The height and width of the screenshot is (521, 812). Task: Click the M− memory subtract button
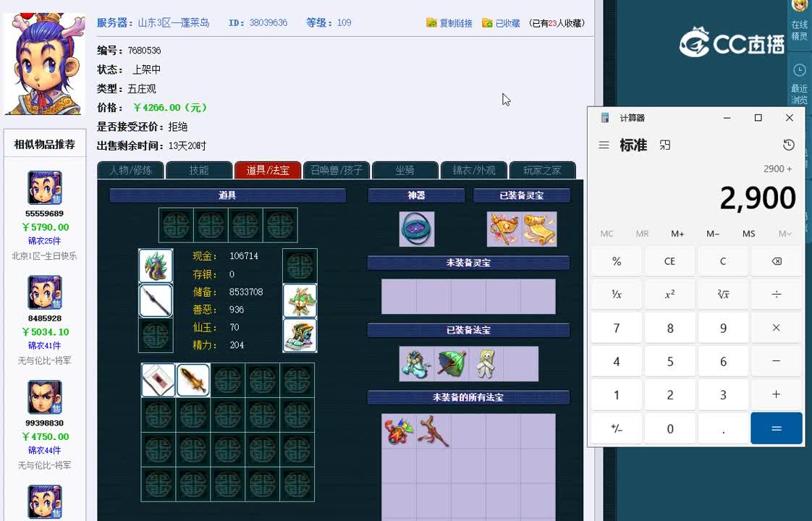713,234
